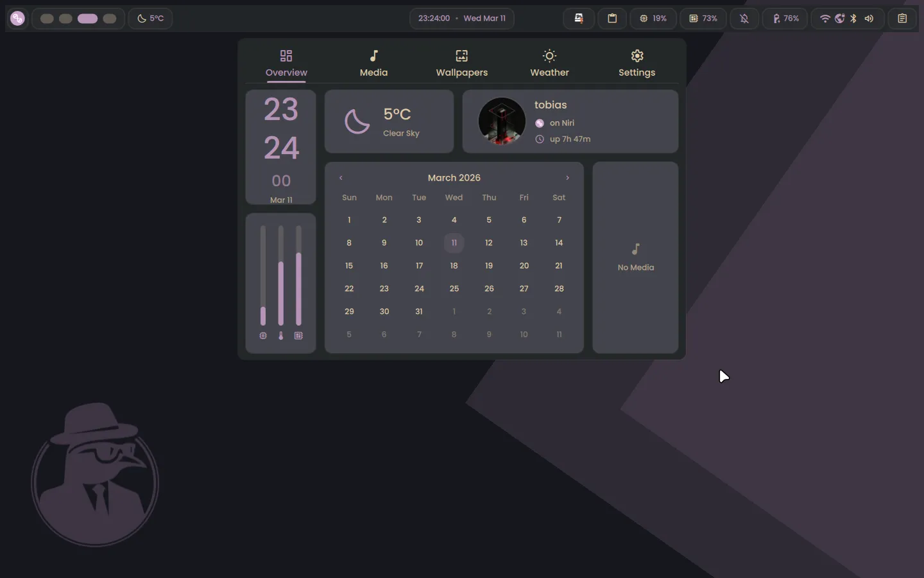Click the memory usage 73% indicator
The height and width of the screenshot is (578, 924).
click(703, 19)
